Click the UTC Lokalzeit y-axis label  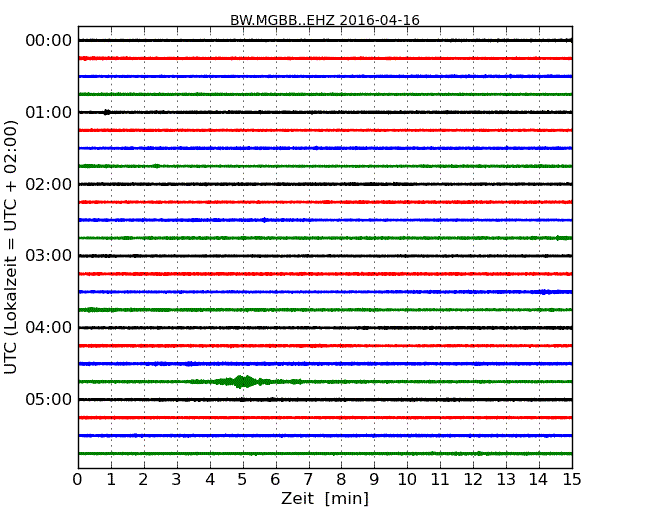pos(11,247)
